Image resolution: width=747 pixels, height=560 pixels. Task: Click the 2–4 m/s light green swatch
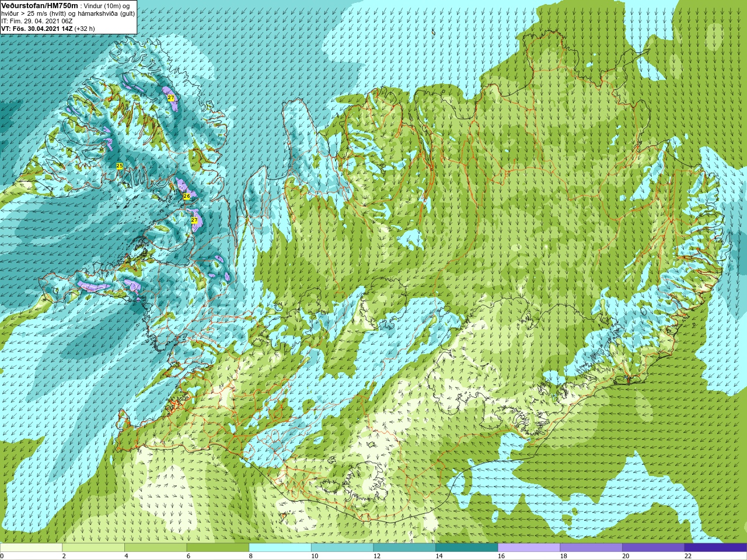93,548
